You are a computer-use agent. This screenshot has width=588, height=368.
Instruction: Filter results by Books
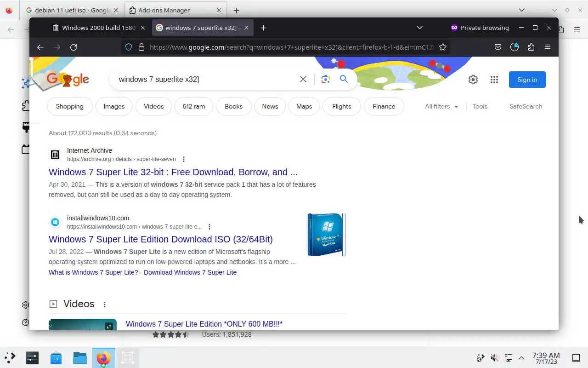234,106
